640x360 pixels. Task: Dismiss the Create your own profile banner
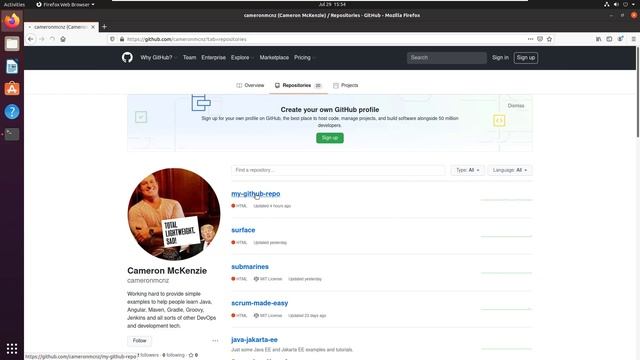(x=516, y=106)
